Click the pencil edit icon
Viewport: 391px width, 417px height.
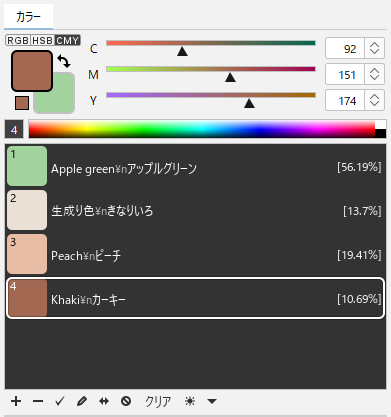click(x=82, y=401)
